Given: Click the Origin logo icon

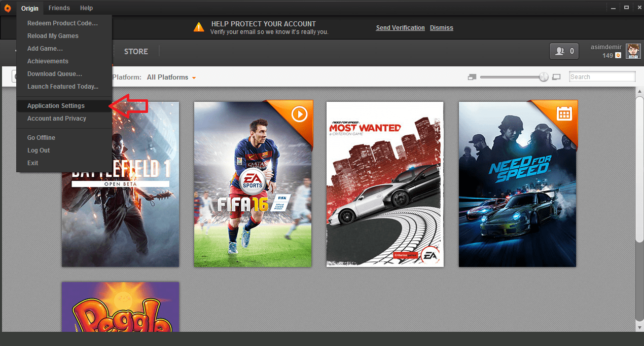Looking at the screenshot, I should pyautogui.click(x=8, y=8).
